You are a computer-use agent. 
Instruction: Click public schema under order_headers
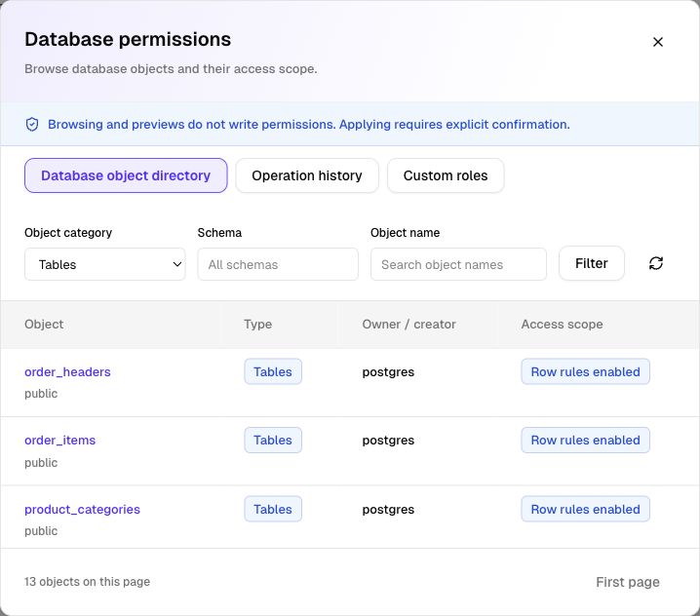coord(41,394)
